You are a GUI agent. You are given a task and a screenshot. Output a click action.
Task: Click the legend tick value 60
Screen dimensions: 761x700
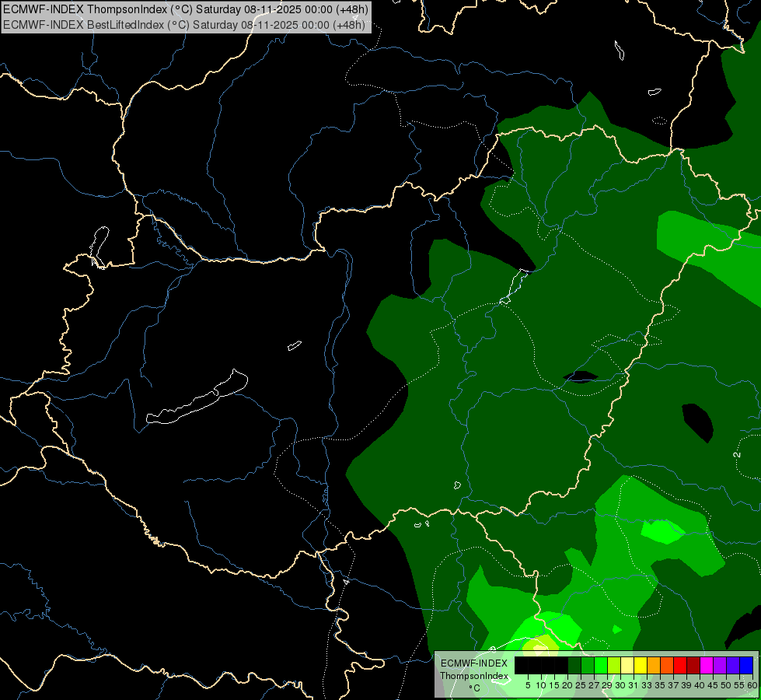point(752,685)
